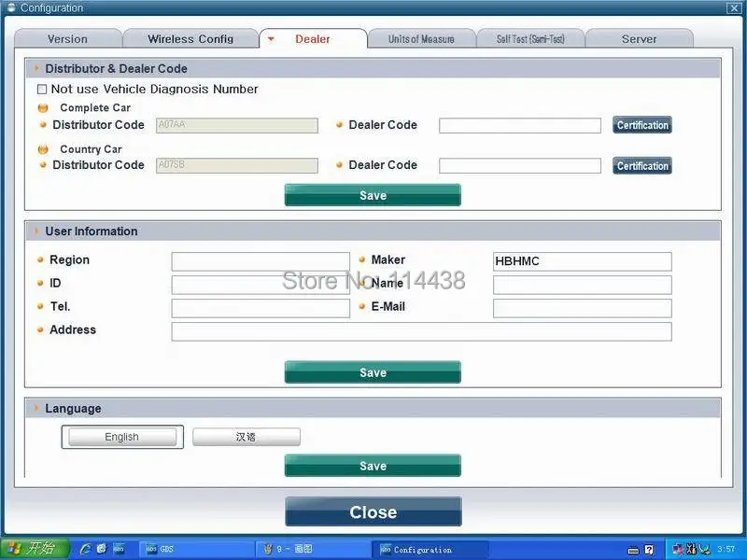Open the Start menu (开始)

tap(35, 549)
